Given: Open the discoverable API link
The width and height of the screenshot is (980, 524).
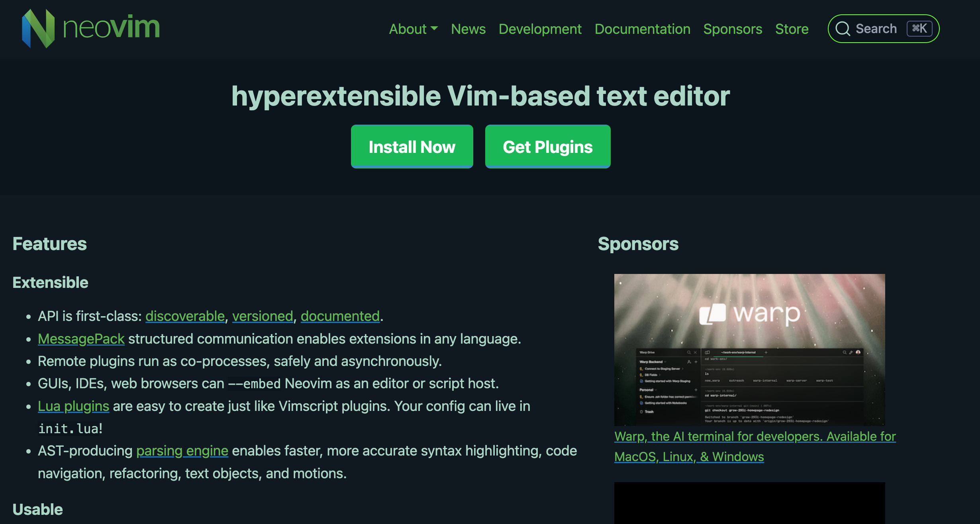Looking at the screenshot, I should coord(185,316).
